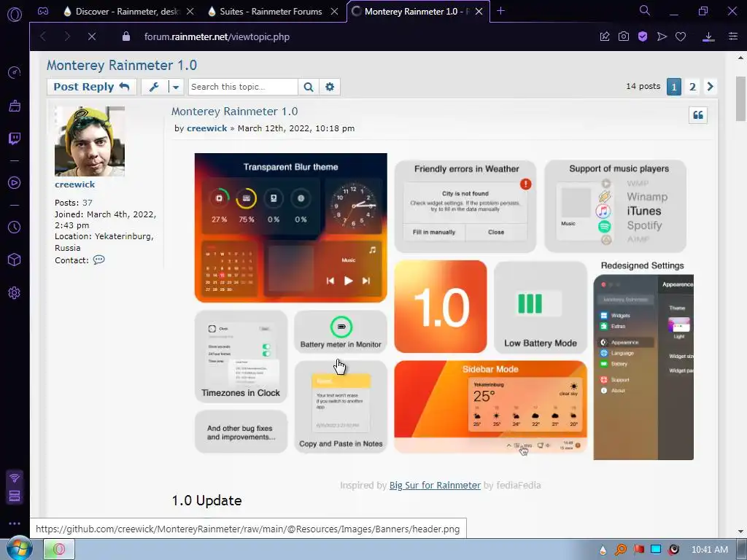The height and width of the screenshot is (560, 747).
Task: Click the topic tools wrench
Action: pos(154,87)
